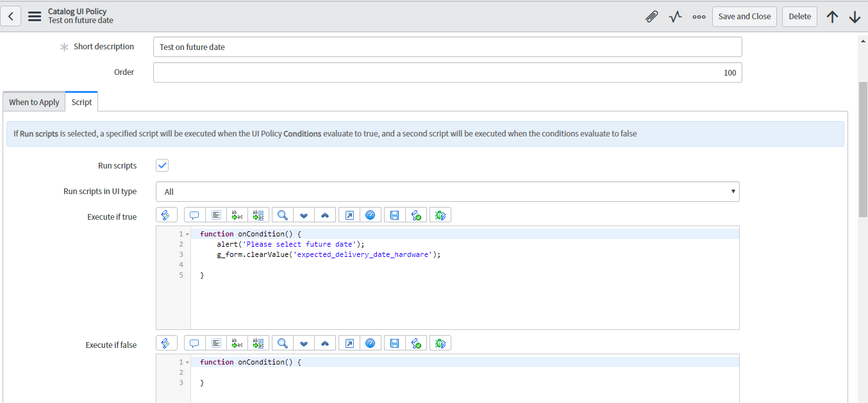868x403 pixels.
Task: Open Replace in Execute if false editor
Action: 237,343
